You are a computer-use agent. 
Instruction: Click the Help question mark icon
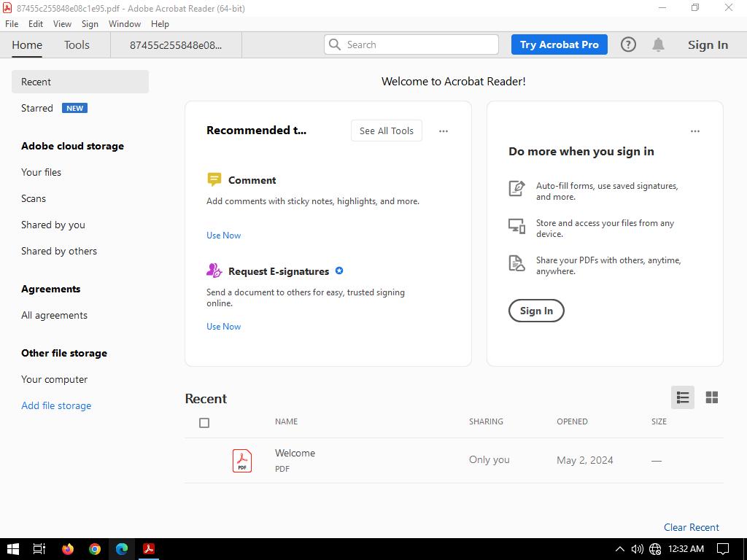coord(628,44)
